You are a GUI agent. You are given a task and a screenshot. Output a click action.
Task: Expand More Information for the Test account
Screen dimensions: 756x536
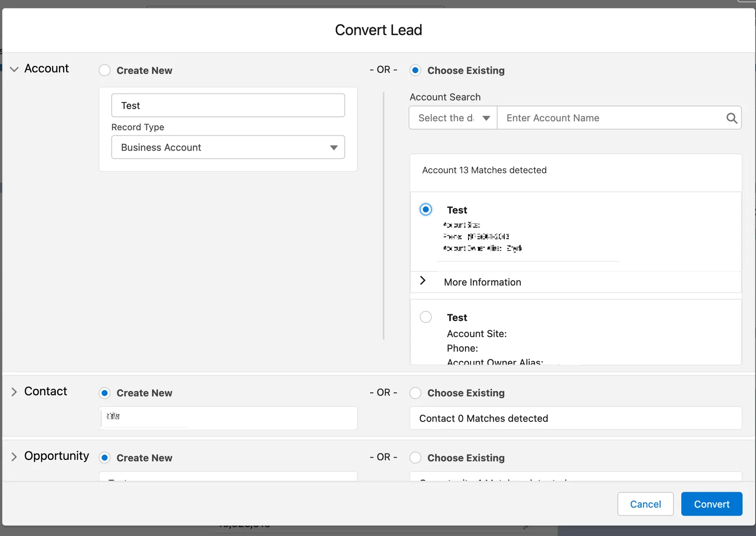(423, 281)
